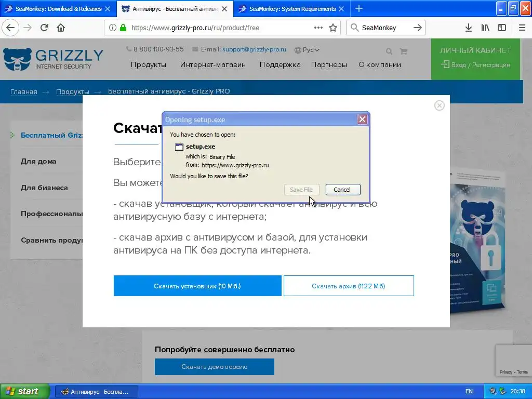Go back with the browser back arrow
Viewport: 532px width, 399px height.
coord(10,28)
